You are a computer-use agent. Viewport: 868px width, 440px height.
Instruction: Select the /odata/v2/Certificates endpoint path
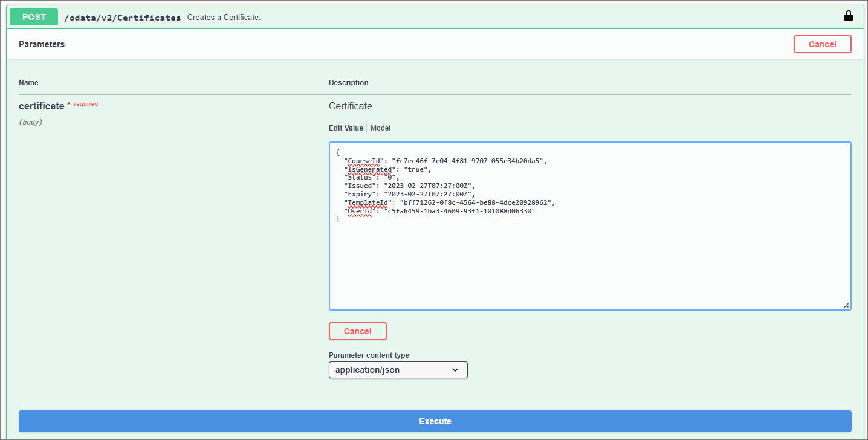tap(122, 18)
